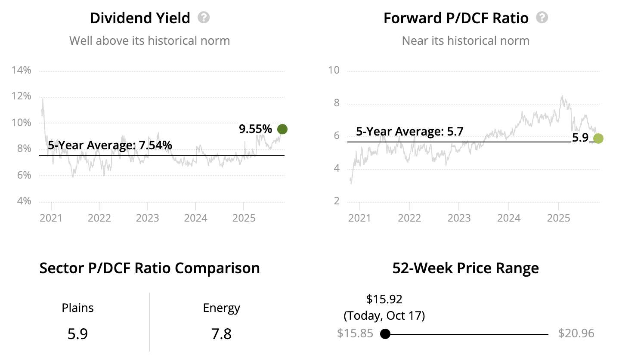This screenshot has height=364, width=619.
Task: Click the black marker on the 52-week range
Action: click(385, 334)
